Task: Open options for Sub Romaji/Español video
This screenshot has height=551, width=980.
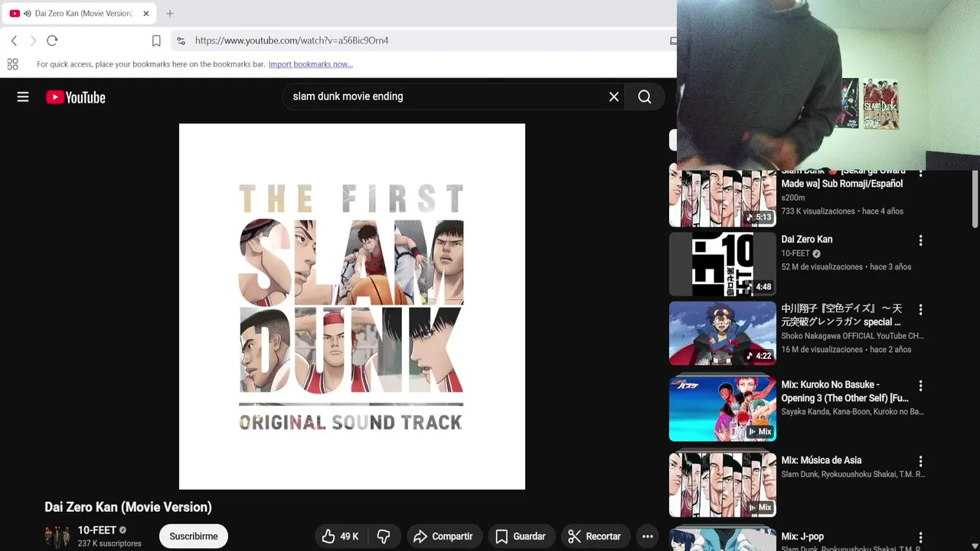Action: click(x=920, y=173)
